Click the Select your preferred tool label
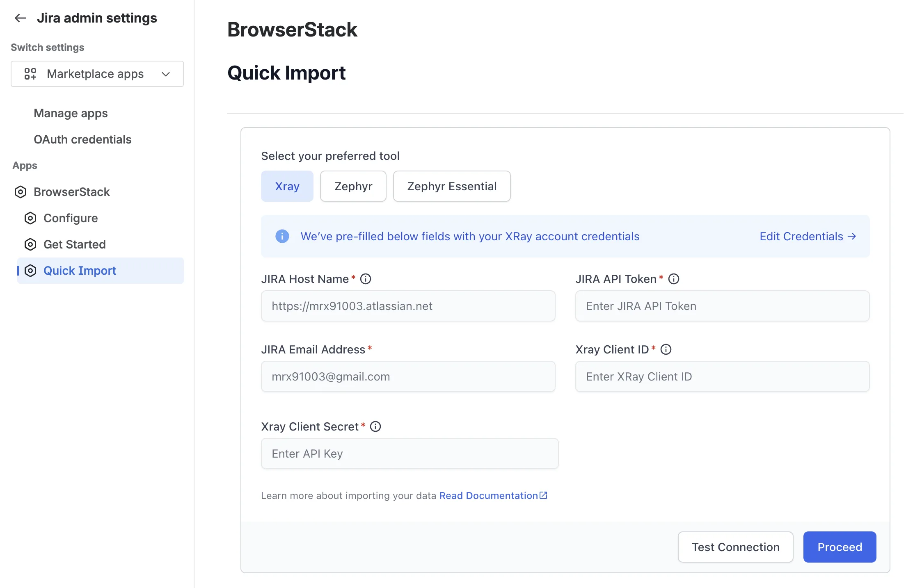Image resolution: width=906 pixels, height=588 pixels. (x=330, y=156)
